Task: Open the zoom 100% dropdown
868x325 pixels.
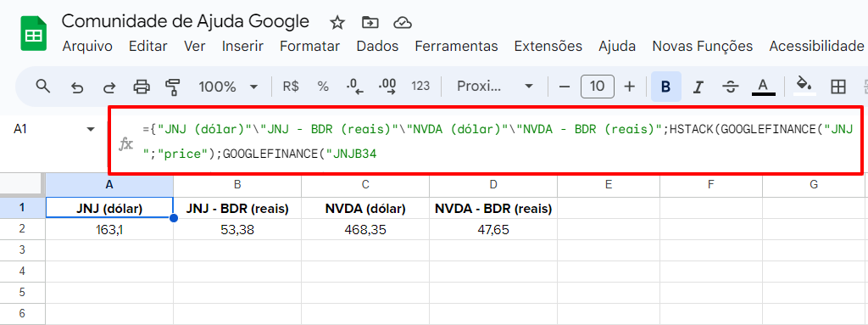Action: pyautogui.click(x=228, y=87)
